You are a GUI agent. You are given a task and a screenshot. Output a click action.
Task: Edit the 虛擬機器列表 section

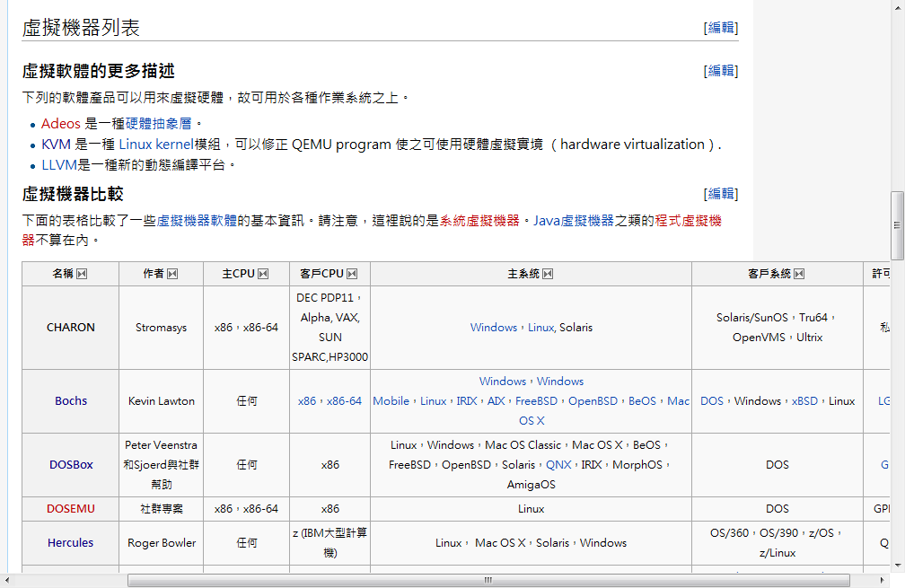click(721, 28)
